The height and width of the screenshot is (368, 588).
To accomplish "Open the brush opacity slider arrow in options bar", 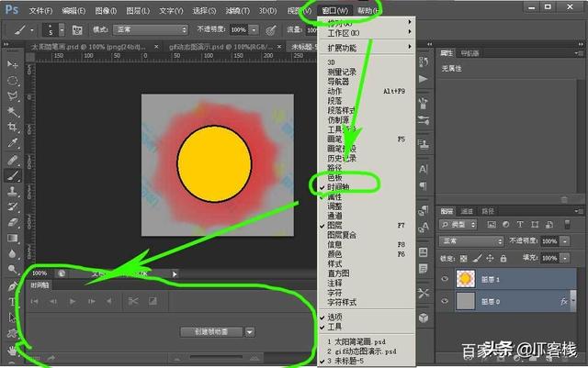I will pyautogui.click(x=254, y=29).
